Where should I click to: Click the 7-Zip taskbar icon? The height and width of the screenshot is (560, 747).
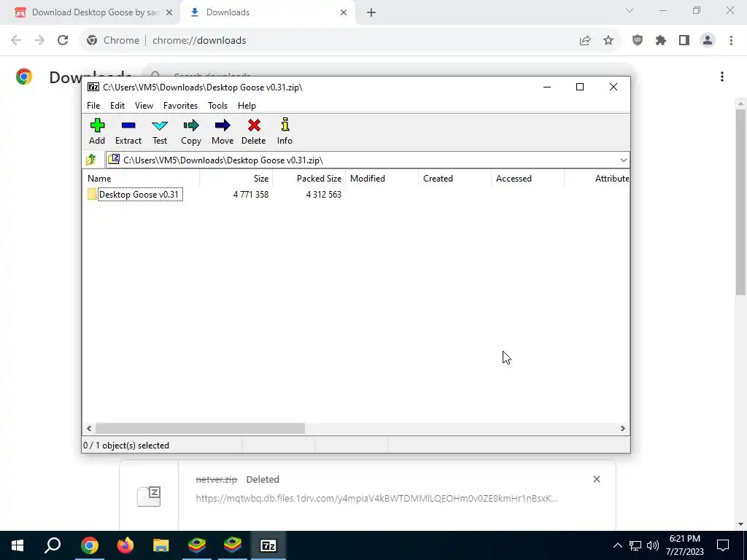coord(268,545)
